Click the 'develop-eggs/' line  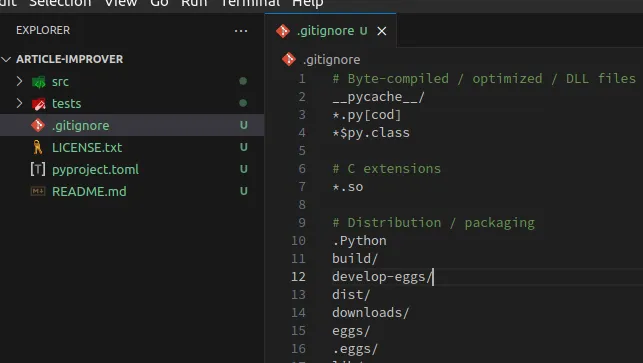click(x=382, y=277)
